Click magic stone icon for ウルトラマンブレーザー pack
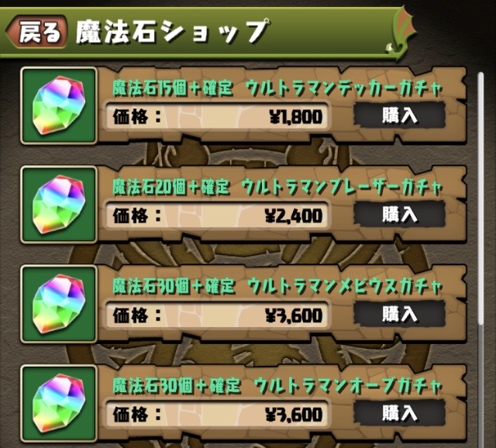Screen dimensions: 496x448 [x=59, y=205]
